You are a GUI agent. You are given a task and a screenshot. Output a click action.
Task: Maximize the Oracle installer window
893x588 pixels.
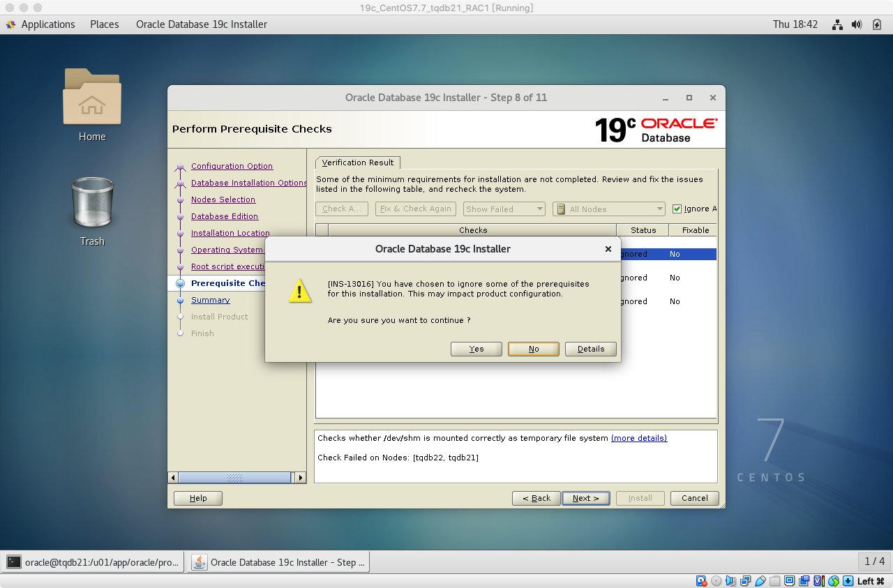pyautogui.click(x=689, y=98)
